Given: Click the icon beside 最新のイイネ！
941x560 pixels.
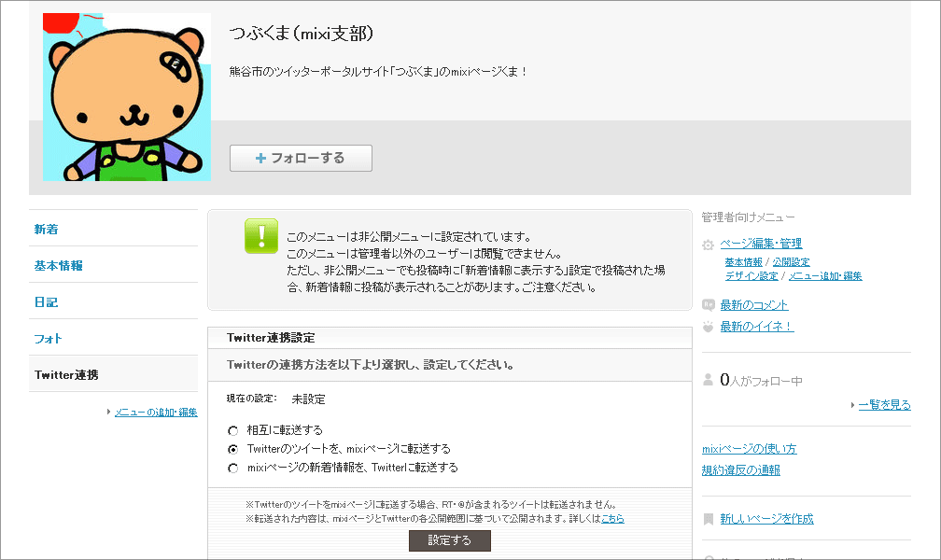Looking at the screenshot, I should coord(709,327).
